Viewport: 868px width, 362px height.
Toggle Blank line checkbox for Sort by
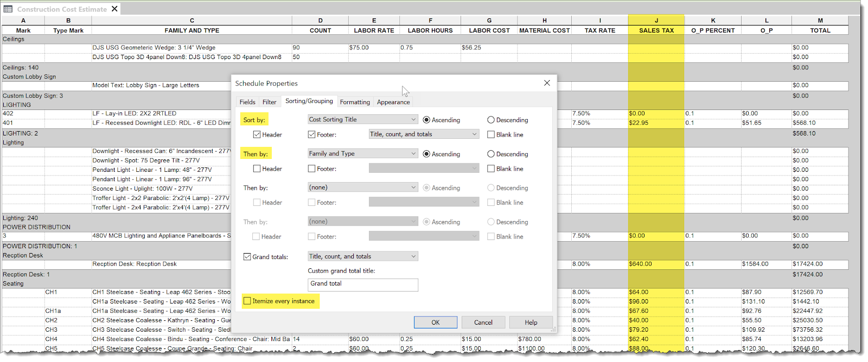tap(491, 134)
